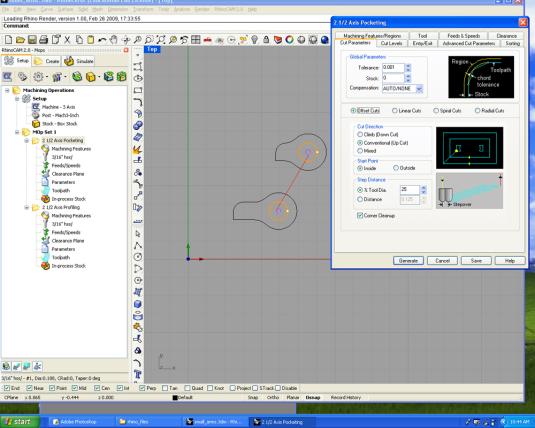The height and width of the screenshot is (428, 535).
Task: Click the green simulate icon in the RhinoCAM toolbar
Action: (77, 76)
